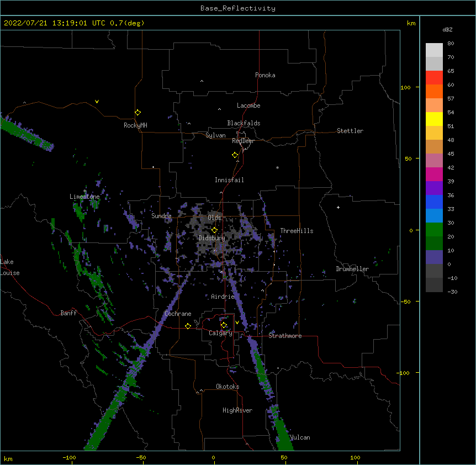Pick the magenta 39-42 dBZ legend swatch
The width and height of the screenshot is (476, 465).
[x=434, y=174]
